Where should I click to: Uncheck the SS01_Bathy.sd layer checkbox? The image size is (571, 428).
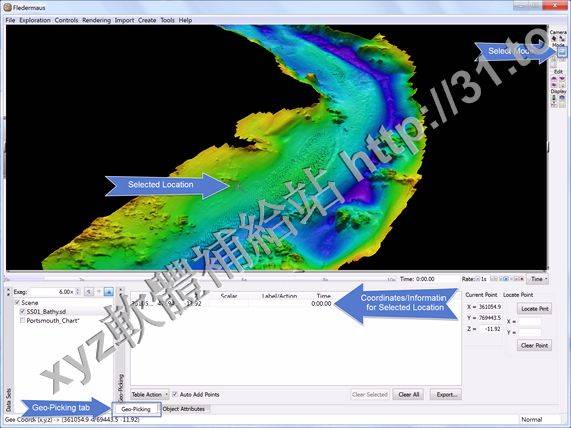click(x=23, y=311)
